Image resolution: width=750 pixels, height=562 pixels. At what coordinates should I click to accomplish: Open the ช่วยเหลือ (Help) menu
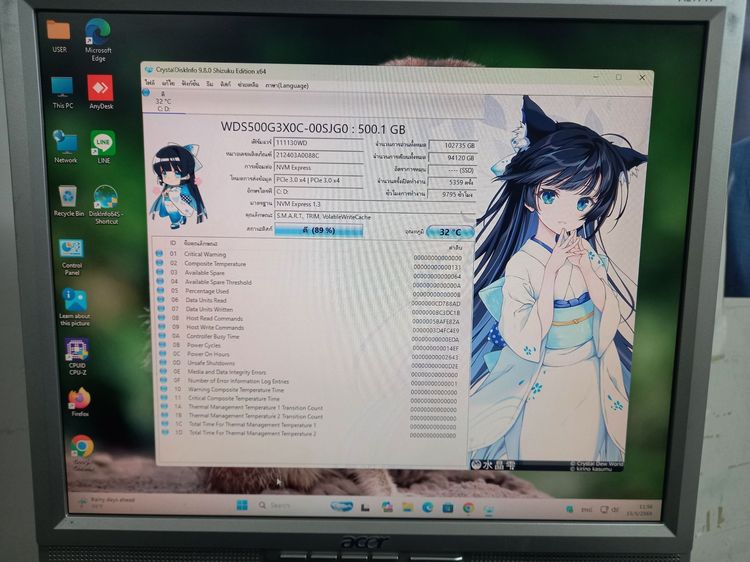(x=248, y=85)
